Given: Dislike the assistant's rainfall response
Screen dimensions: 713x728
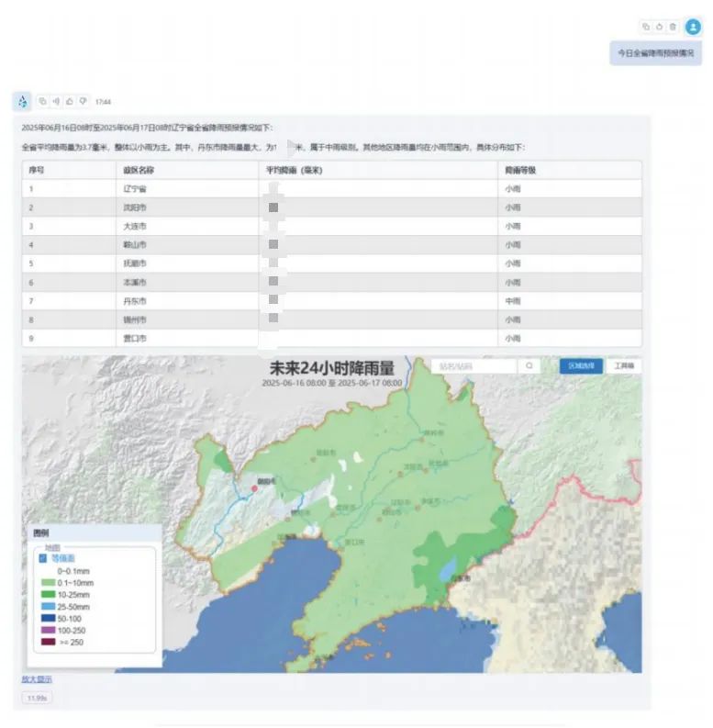Looking at the screenshot, I should (x=82, y=101).
